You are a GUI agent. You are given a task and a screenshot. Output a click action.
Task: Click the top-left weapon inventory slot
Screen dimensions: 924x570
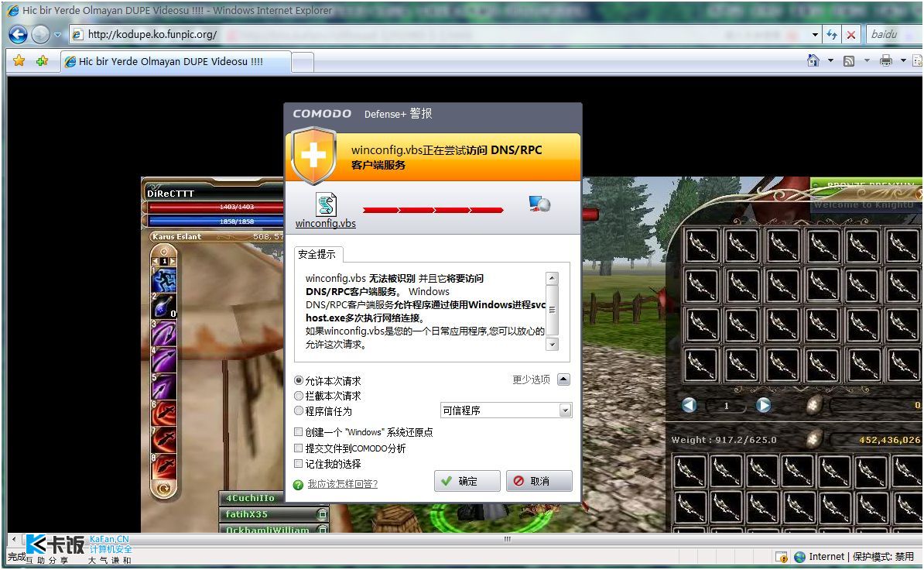(702, 246)
